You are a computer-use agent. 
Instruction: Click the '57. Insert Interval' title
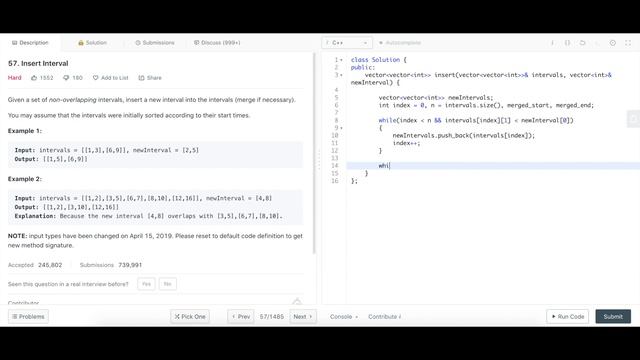tap(38, 63)
